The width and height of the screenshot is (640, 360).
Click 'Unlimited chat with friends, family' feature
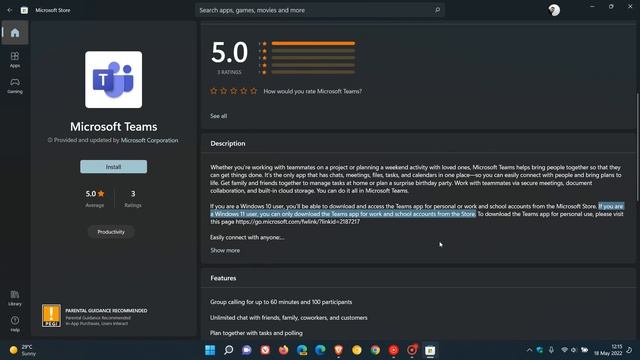(289, 318)
